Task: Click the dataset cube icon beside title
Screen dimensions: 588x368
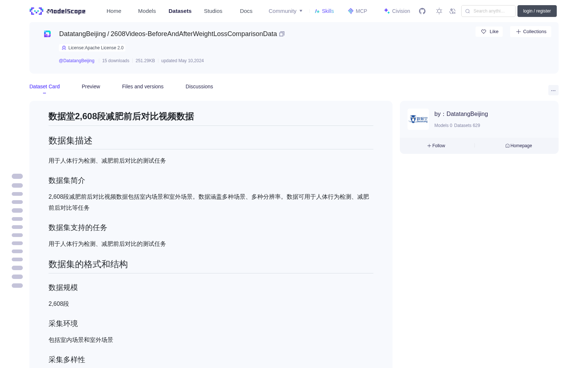Action: (x=47, y=34)
